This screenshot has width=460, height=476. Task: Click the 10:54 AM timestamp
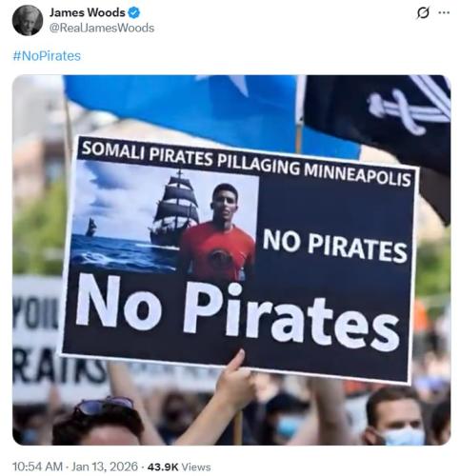pyautogui.click(x=37, y=466)
